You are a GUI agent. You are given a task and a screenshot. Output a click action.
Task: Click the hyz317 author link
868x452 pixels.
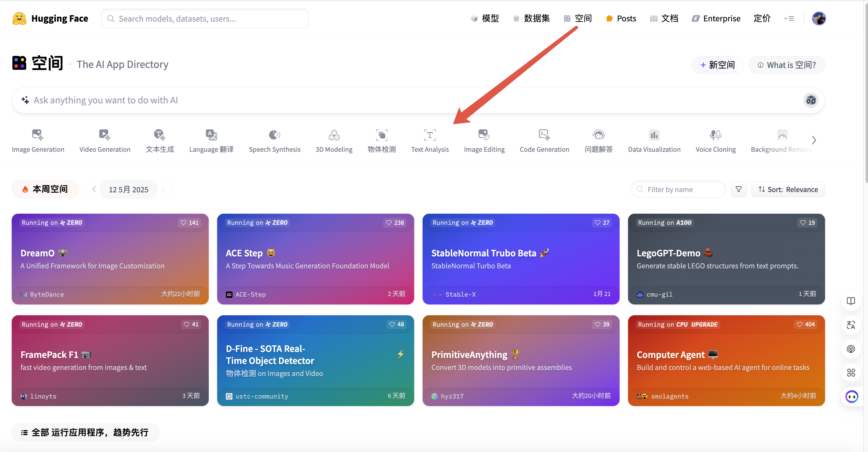448,396
